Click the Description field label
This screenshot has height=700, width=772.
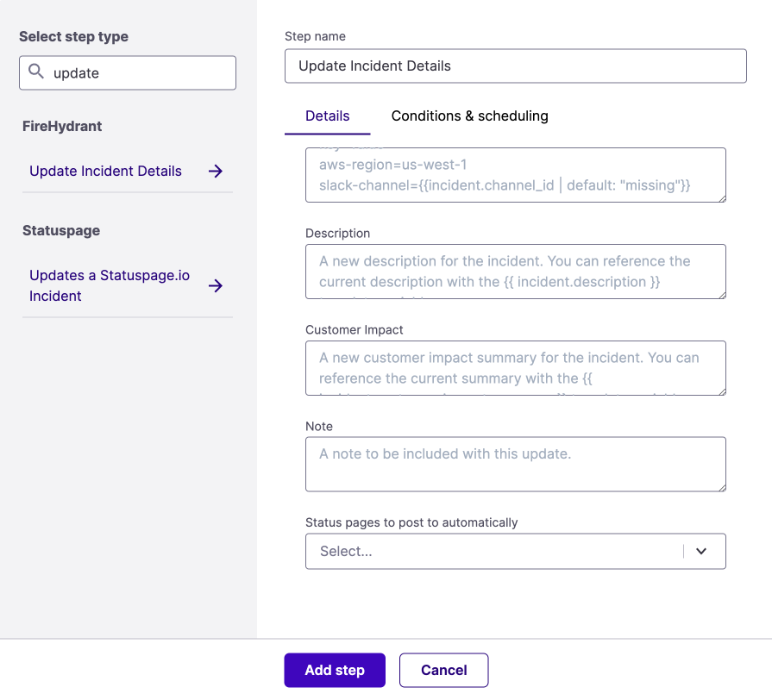[338, 233]
